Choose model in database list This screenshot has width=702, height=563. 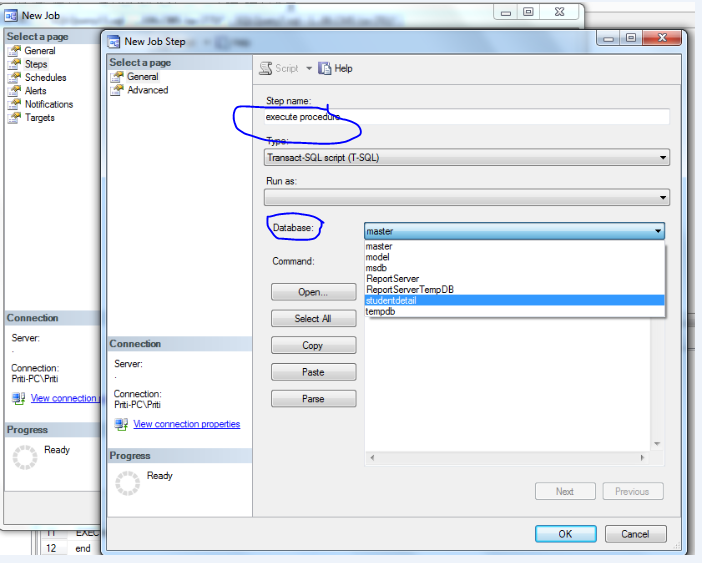(514, 257)
